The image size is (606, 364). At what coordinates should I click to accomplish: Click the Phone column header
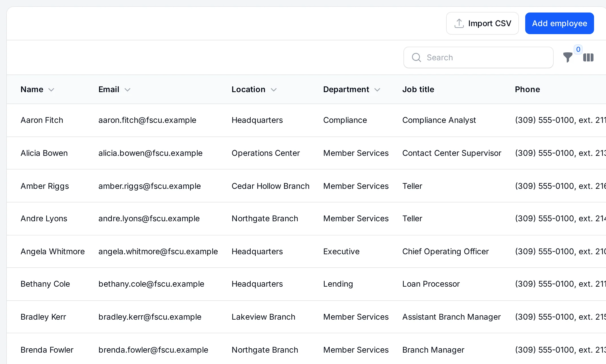527,89
